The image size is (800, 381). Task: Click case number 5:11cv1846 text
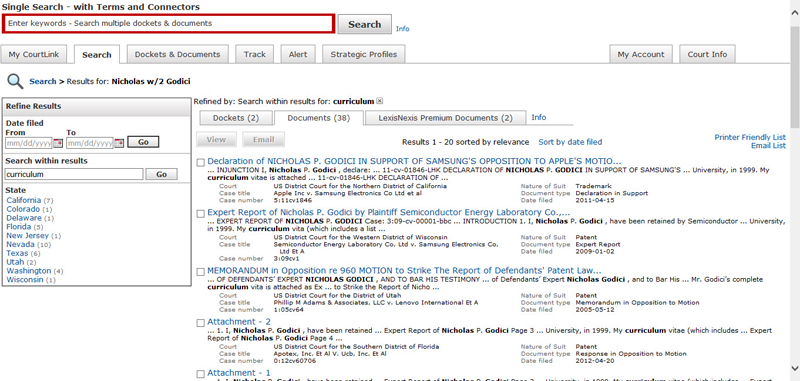click(x=292, y=200)
